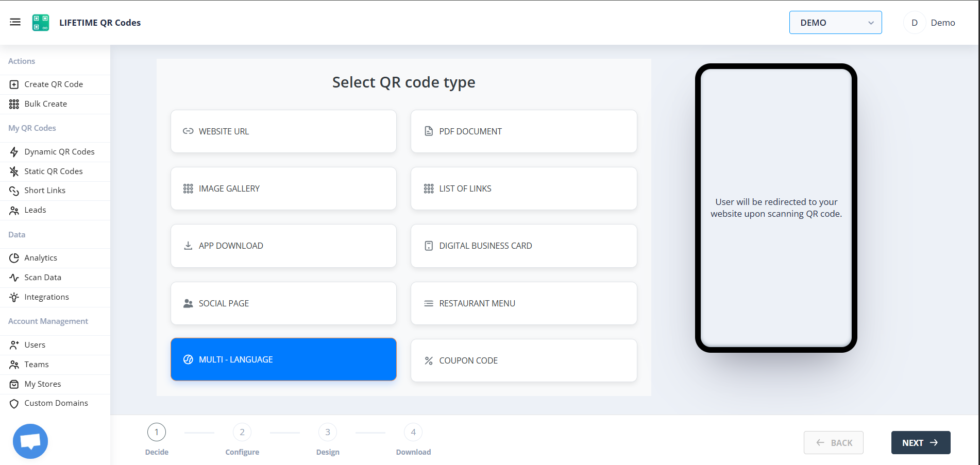Select the COUPON CODE QR type
Image resolution: width=980 pixels, height=465 pixels.
pyautogui.click(x=523, y=360)
